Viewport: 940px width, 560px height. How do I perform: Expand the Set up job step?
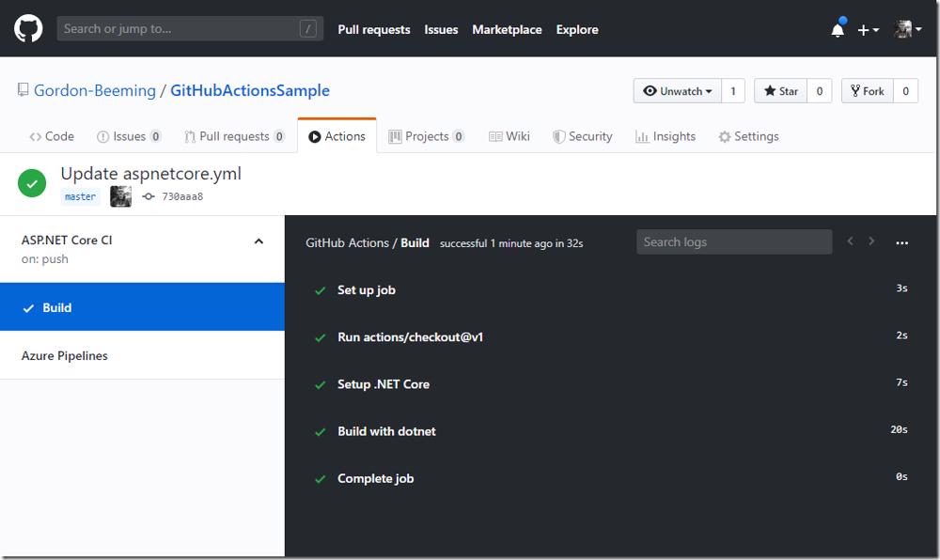610,290
